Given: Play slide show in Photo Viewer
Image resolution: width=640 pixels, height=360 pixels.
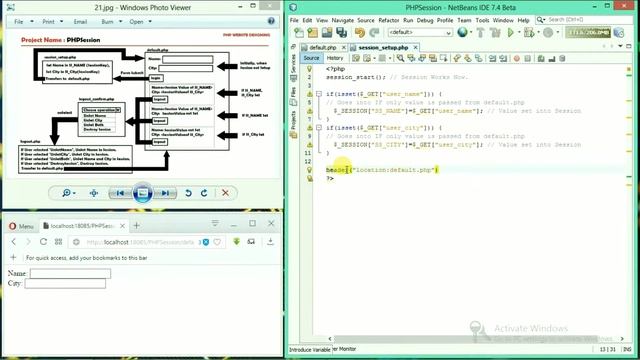Looking at the screenshot, I should pos(142,193).
